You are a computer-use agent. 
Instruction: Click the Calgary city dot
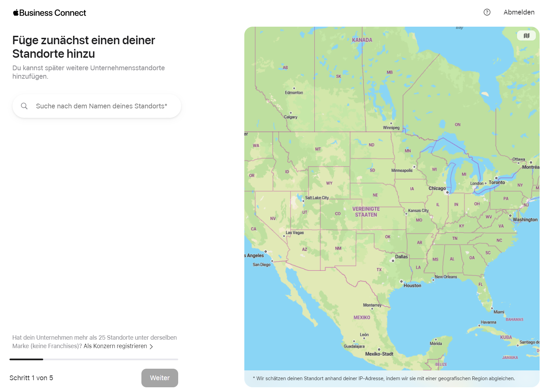(x=291, y=113)
